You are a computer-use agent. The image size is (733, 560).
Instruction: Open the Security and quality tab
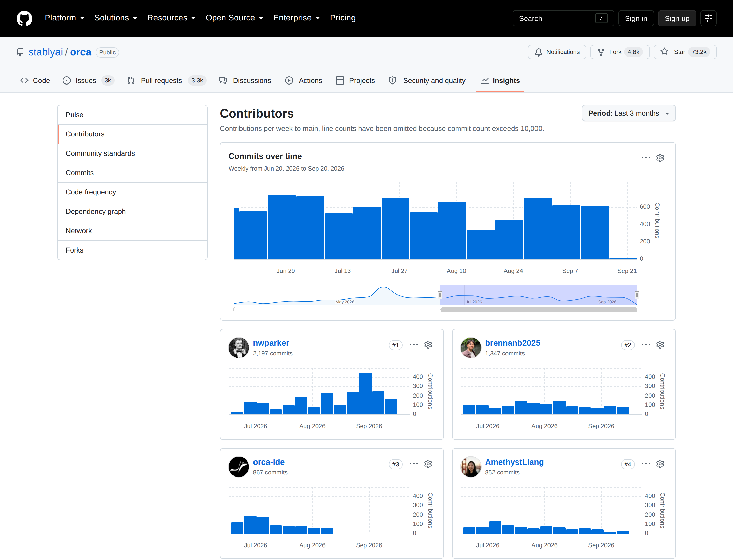[x=427, y=81]
